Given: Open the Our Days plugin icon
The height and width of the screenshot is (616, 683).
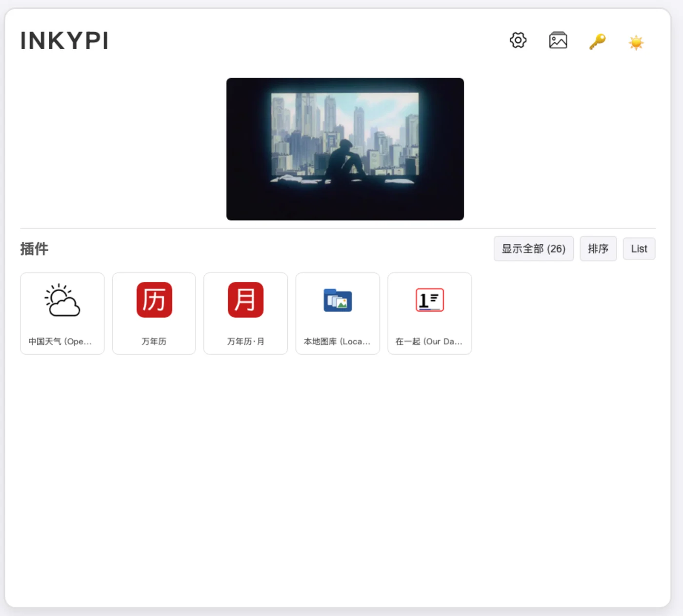Looking at the screenshot, I should (430, 300).
